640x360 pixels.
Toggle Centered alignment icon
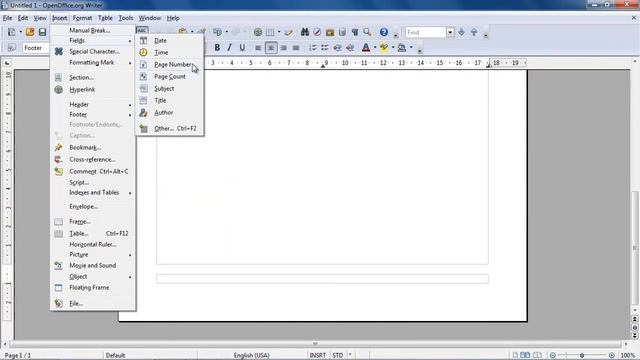[271, 48]
